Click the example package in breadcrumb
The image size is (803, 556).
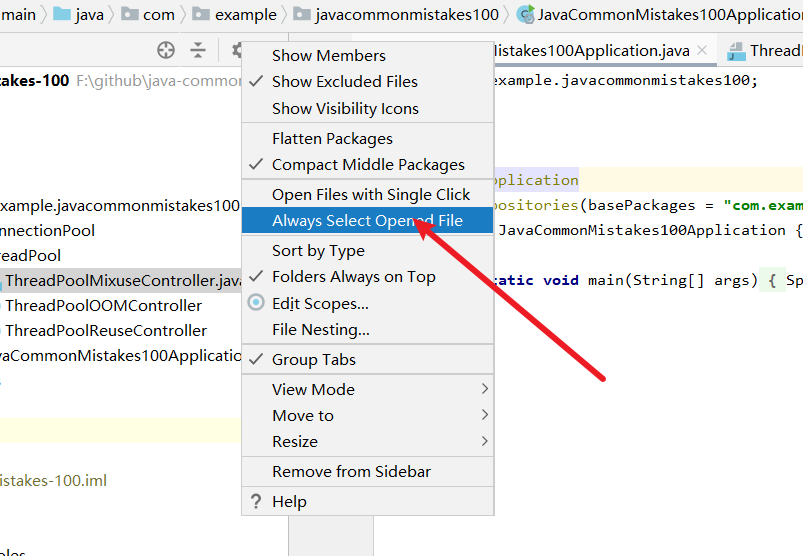pos(246,15)
